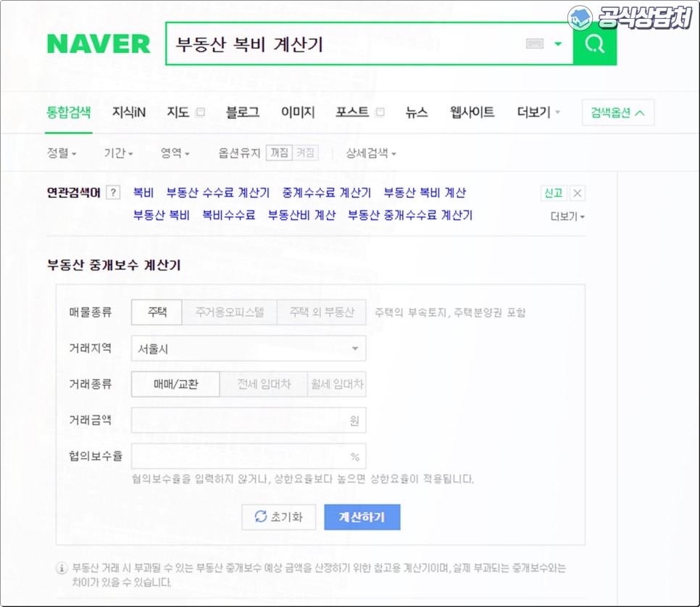Click the 계산하기 calculate button
700x607 pixels.
tap(362, 517)
